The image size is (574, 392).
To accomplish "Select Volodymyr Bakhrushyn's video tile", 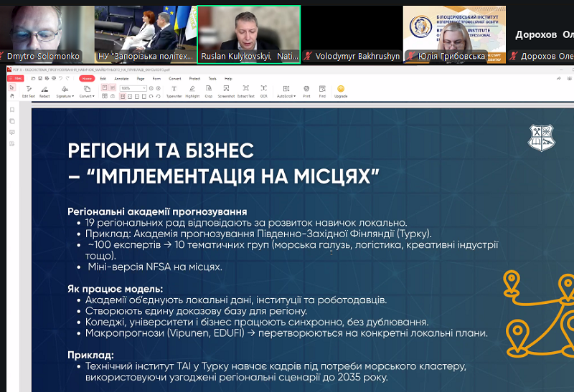I will (352, 34).
